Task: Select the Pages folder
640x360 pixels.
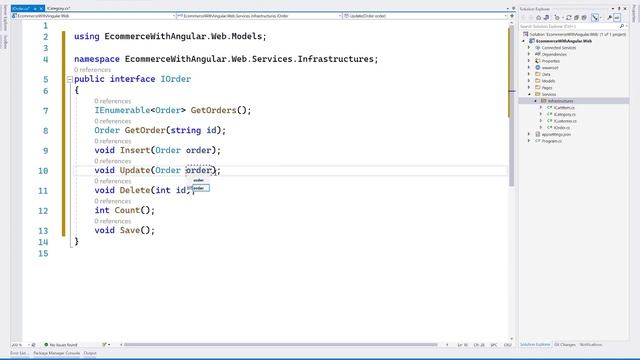Action: coord(544,88)
